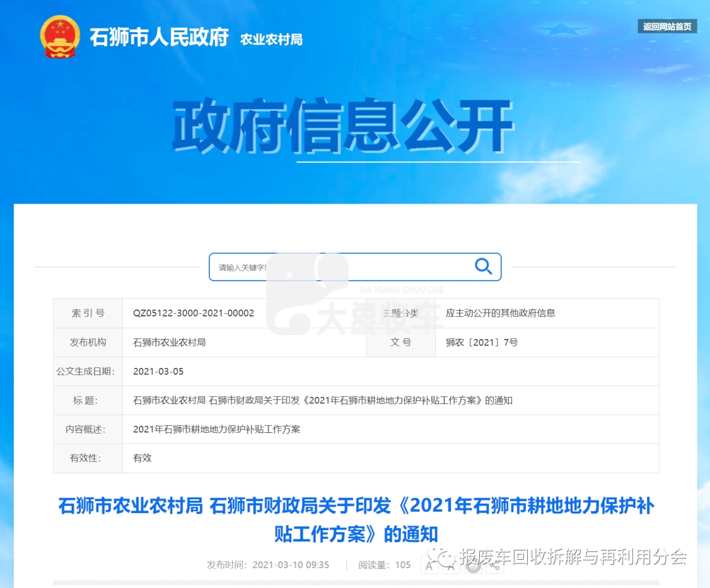Click the 返回网站首页 button
The height and width of the screenshot is (588, 710).
pyautogui.click(x=667, y=26)
